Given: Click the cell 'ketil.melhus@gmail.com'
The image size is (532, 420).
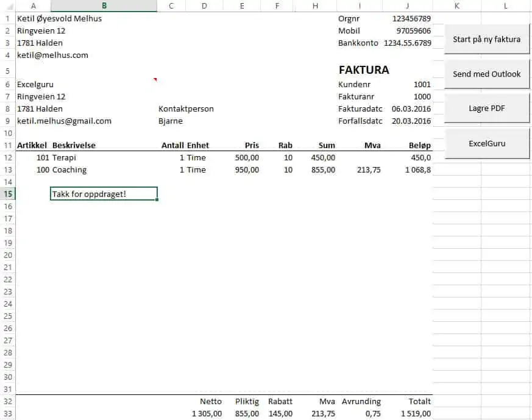Looking at the screenshot, I should pos(64,121).
